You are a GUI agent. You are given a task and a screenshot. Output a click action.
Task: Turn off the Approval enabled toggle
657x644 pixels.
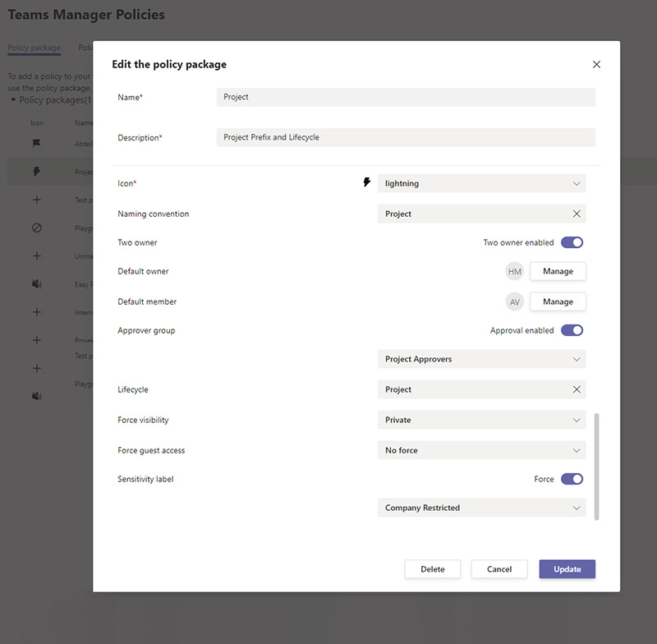point(572,330)
